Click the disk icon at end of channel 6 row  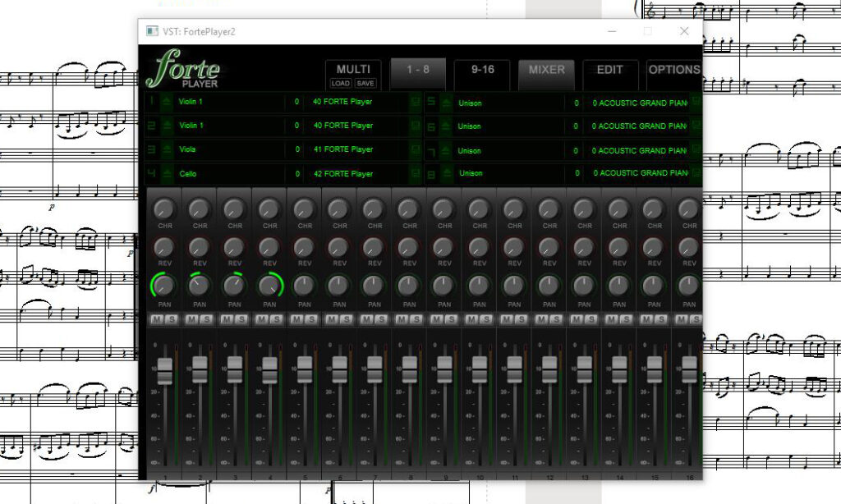tap(696, 125)
